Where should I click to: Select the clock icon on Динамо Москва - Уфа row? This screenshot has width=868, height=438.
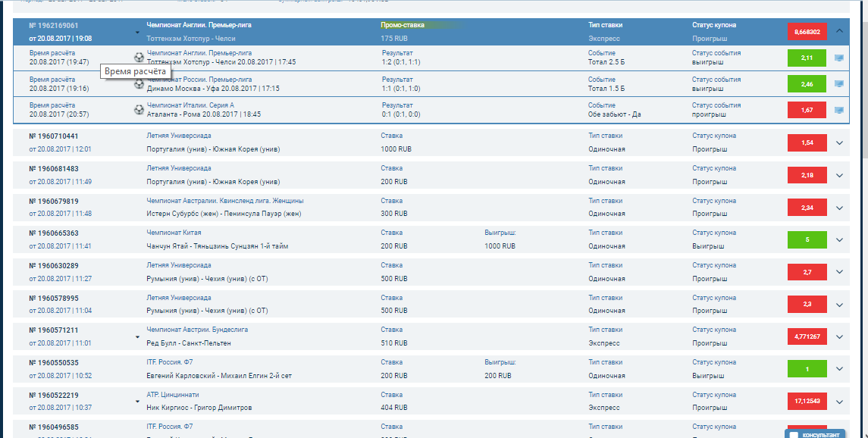pyautogui.click(x=139, y=84)
